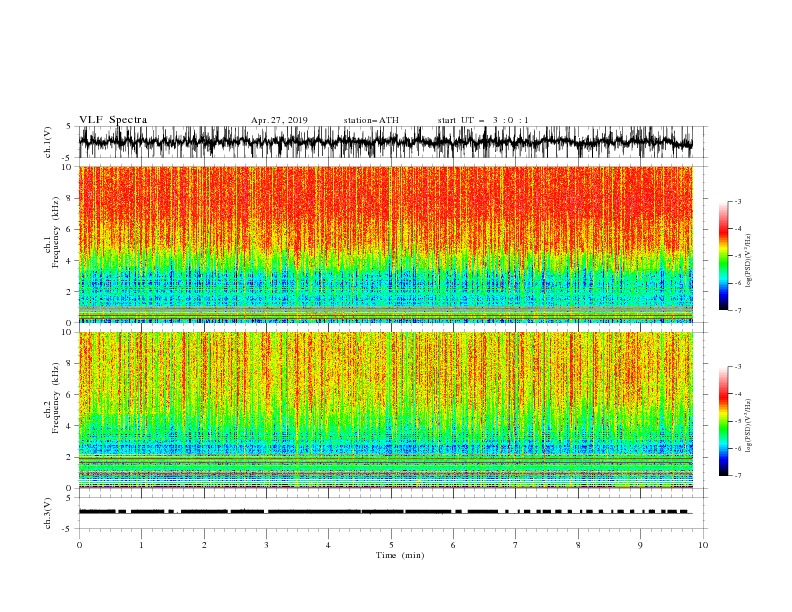Viewport: 792px width, 612px height.
Task: Click the "-7" tick on ch.1 colorbar
Action: tap(738, 311)
